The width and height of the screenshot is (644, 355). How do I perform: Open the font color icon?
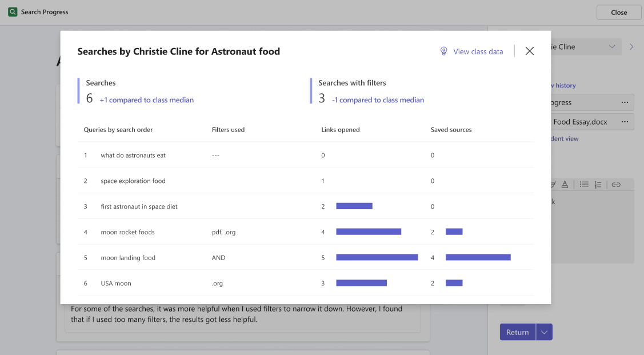coord(565,184)
